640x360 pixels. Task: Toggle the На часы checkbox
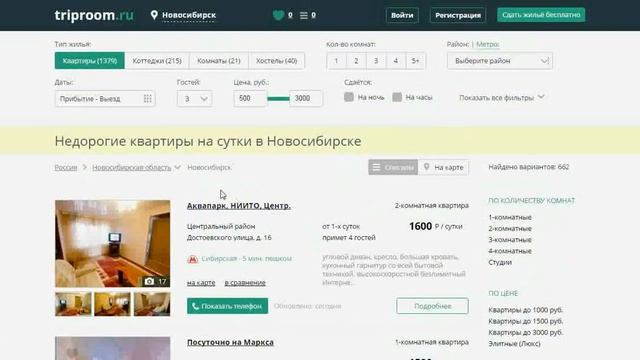point(397,97)
